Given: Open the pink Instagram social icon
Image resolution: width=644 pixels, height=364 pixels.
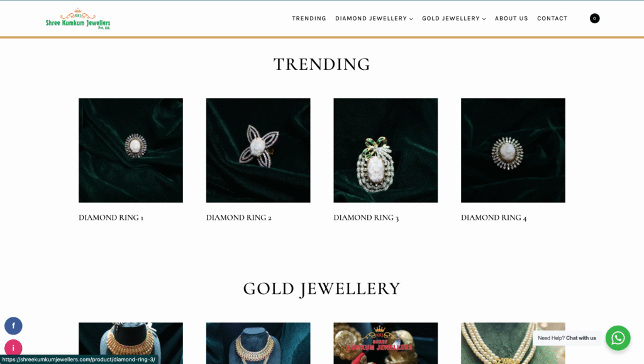Looking at the screenshot, I should pos(13,348).
